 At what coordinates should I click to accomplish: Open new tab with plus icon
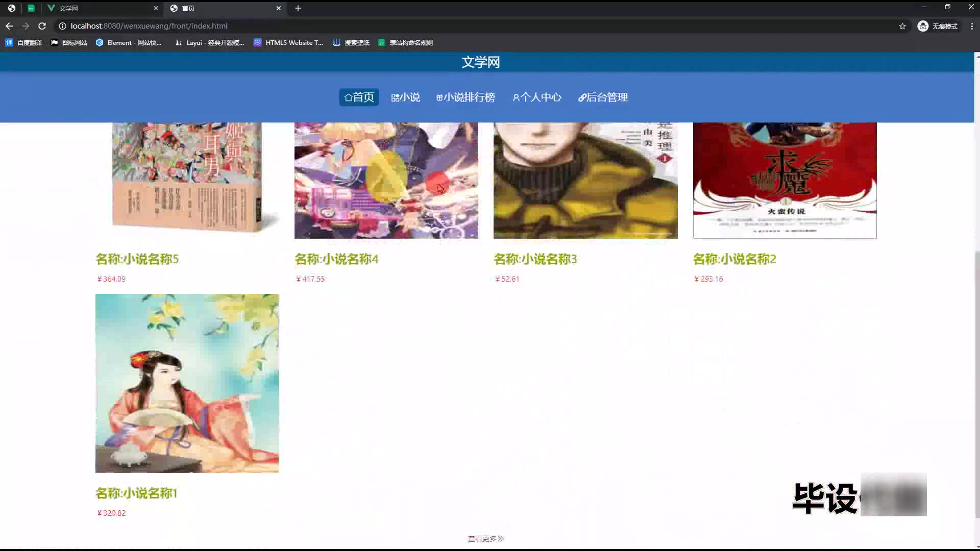298,8
